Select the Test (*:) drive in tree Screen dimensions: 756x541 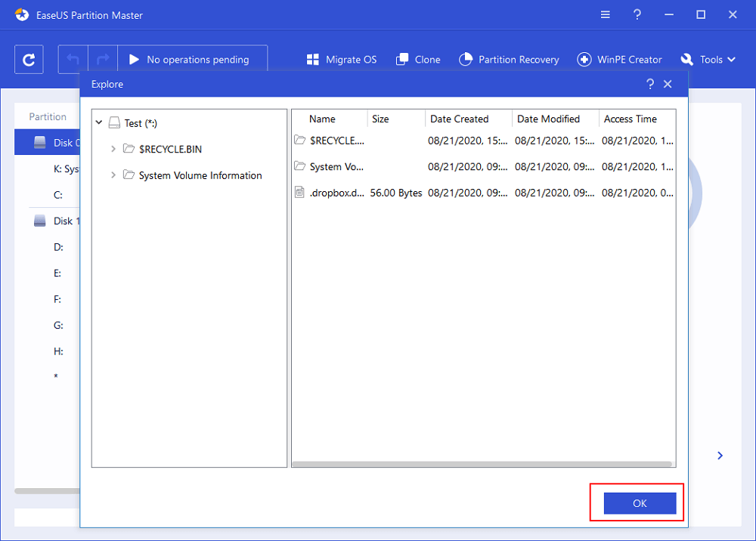pyautogui.click(x=141, y=123)
